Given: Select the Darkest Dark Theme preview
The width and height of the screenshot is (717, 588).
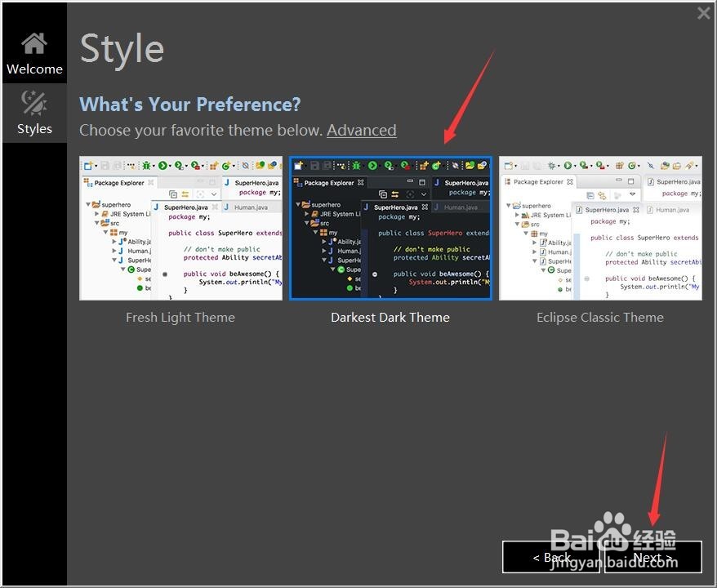Looking at the screenshot, I should coord(390,228).
